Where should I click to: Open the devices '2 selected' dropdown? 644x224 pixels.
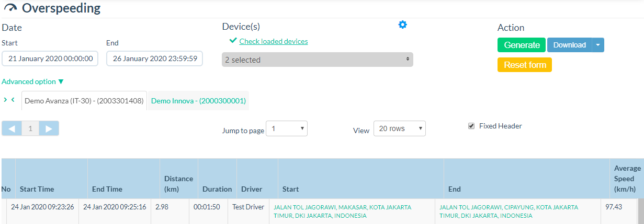coord(317,60)
